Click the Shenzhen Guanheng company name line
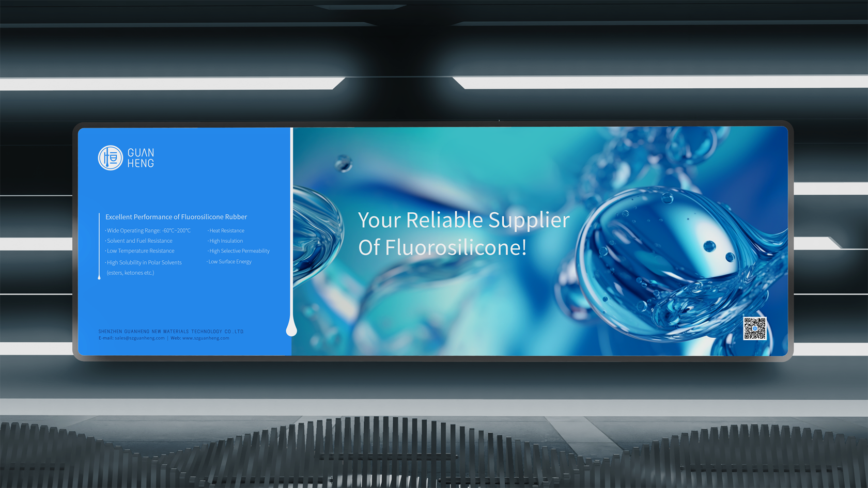 pos(171,332)
